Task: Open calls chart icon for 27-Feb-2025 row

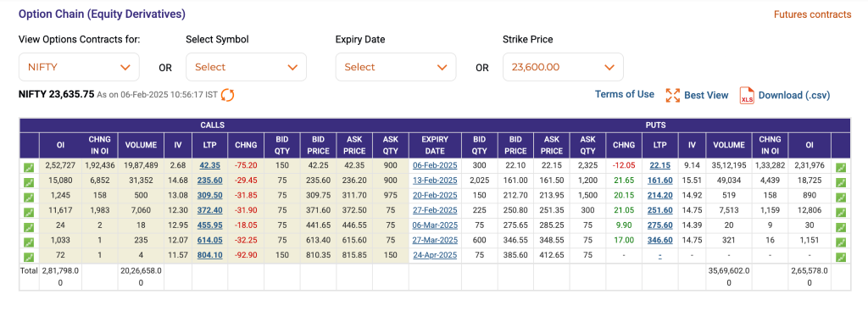Action: pos(29,212)
